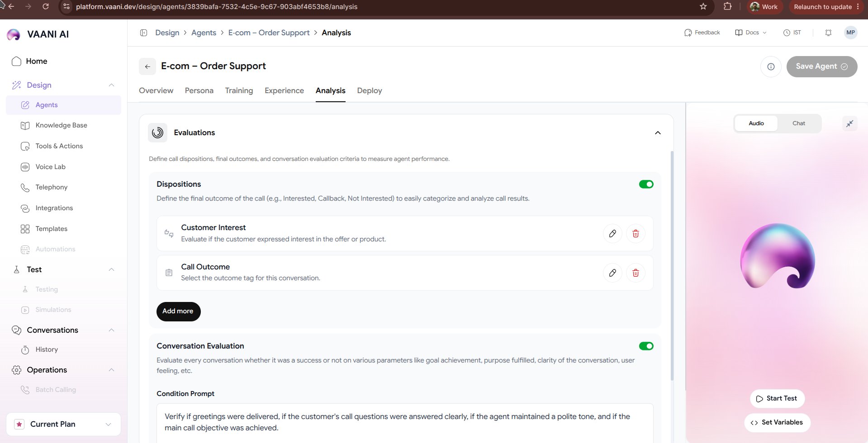Collapse the Evaluations section
Image resolution: width=868 pixels, height=443 pixels.
[658, 133]
